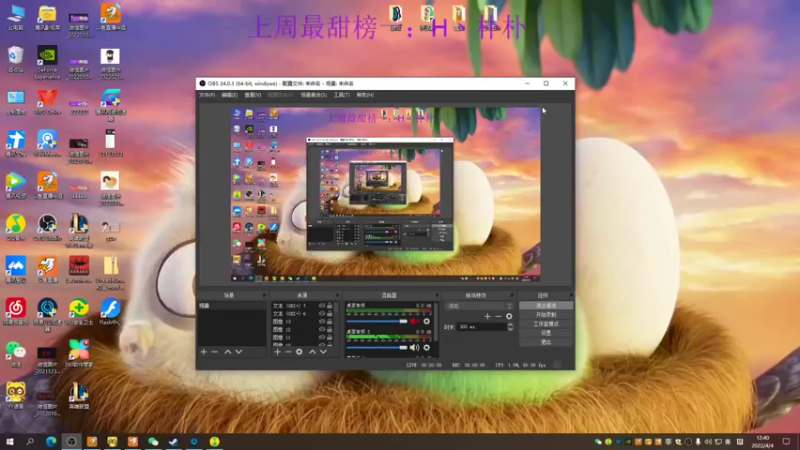Open taskbar search icon
This screenshot has height=450, width=800.
pos(30,441)
